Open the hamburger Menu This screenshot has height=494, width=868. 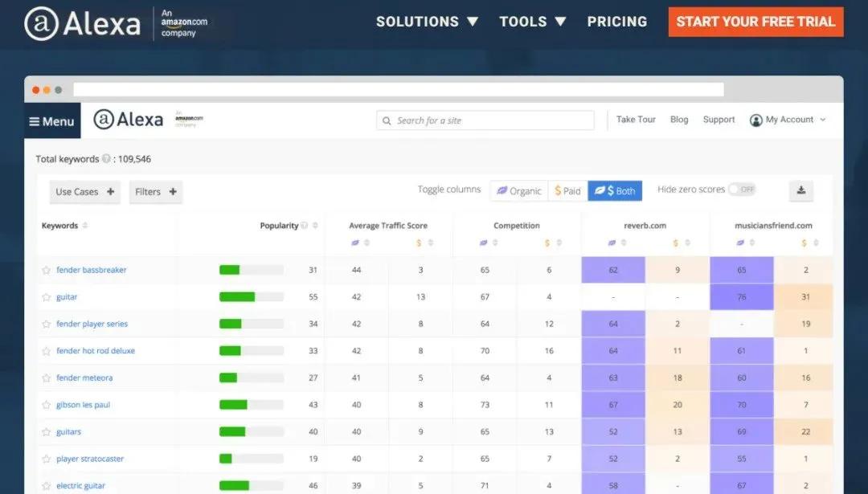tap(52, 121)
